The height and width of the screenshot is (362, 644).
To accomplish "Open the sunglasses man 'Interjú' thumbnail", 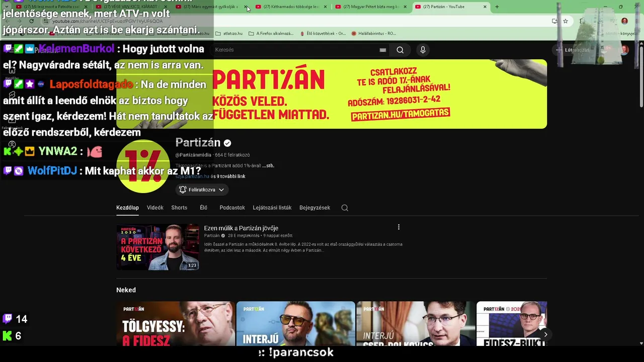I will pos(295,323).
